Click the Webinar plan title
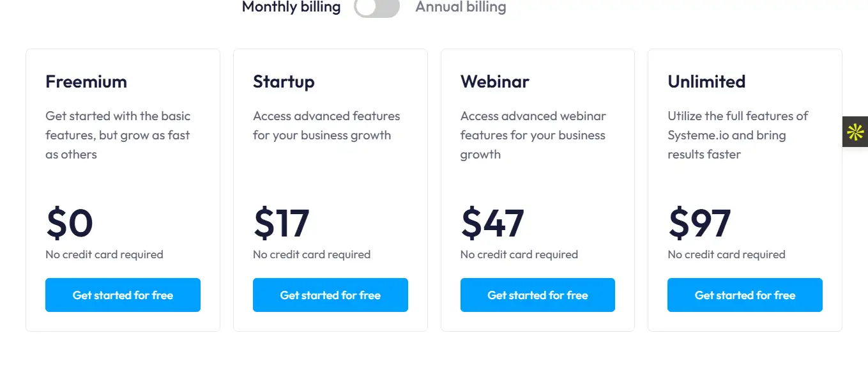This screenshot has height=388, width=868. click(495, 82)
